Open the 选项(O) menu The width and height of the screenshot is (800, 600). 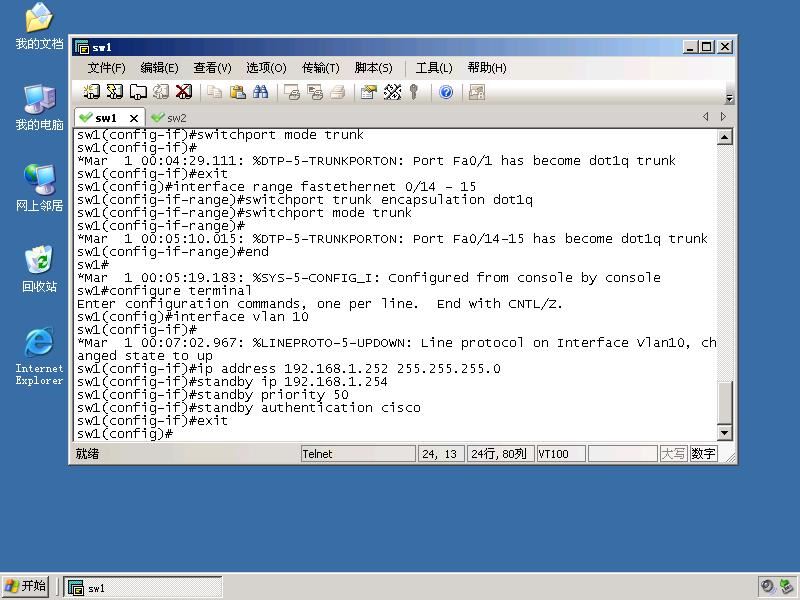click(266, 68)
